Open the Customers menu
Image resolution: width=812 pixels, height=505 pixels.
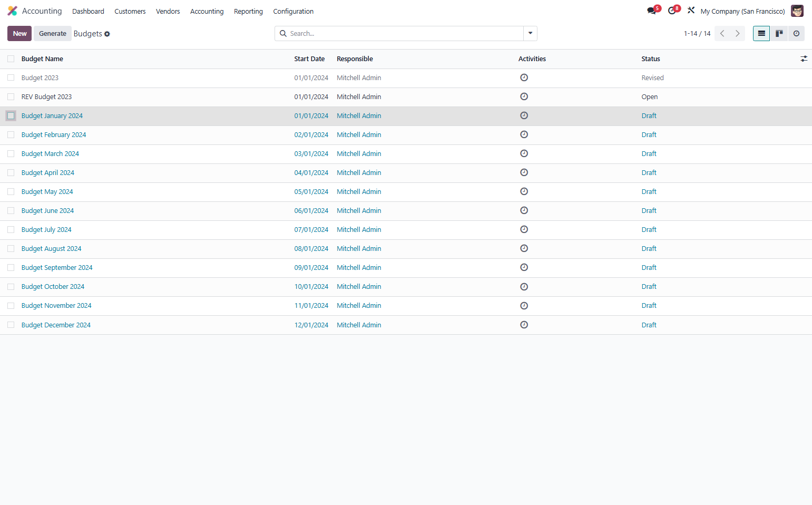(x=130, y=11)
